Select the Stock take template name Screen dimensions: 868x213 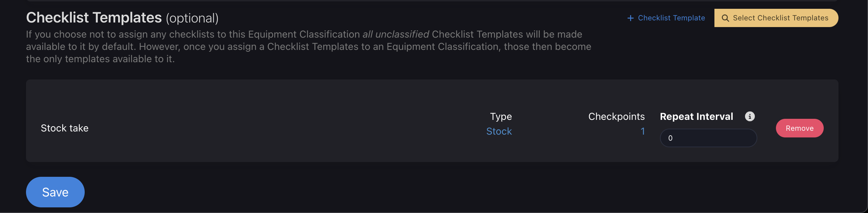65,128
